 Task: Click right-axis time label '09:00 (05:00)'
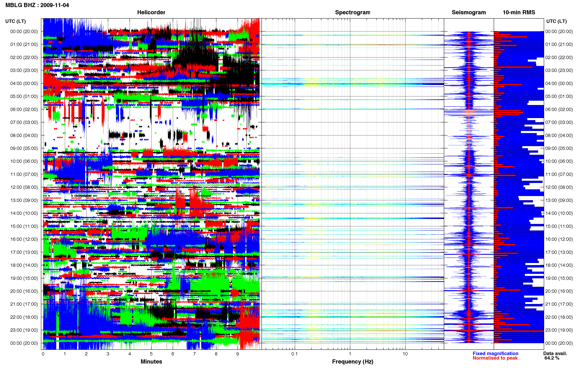559,149
